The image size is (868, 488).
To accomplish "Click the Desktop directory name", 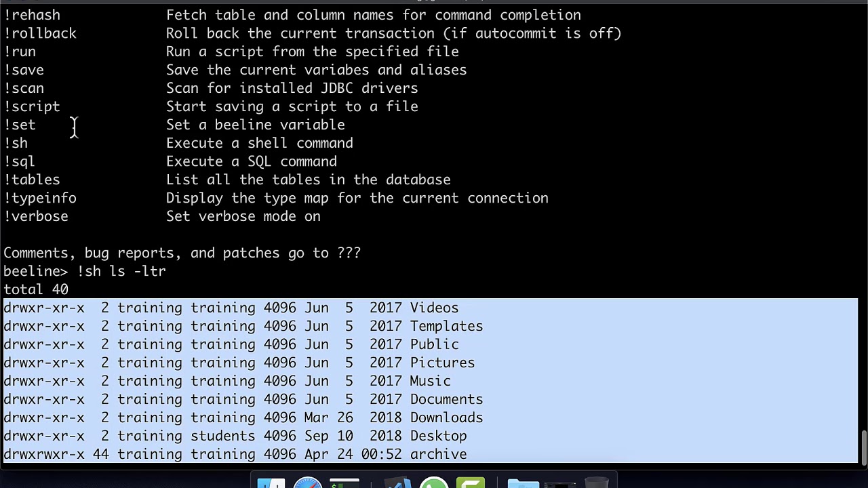I will tap(439, 436).
